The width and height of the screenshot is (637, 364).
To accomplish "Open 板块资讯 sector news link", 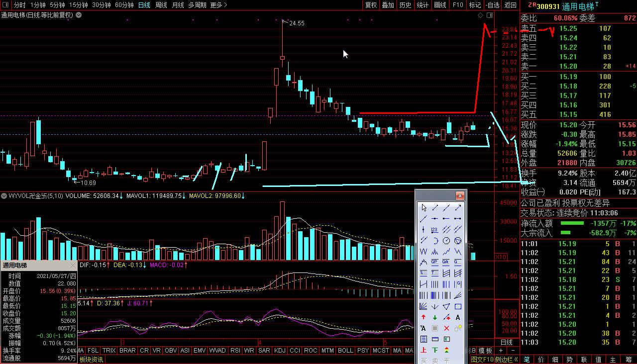I will coord(91,360).
